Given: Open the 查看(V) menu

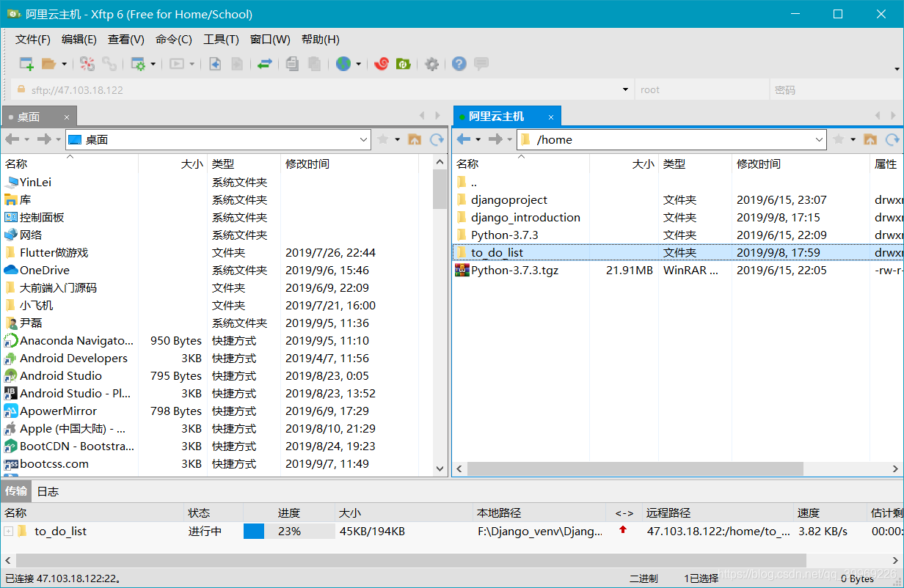Looking at the screenshot, I should click(x=126, y=40).
